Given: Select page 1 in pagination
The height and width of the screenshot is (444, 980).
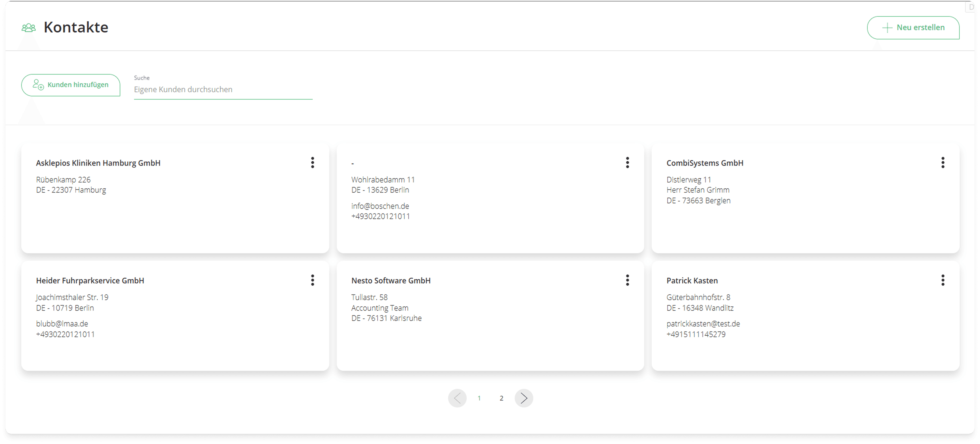Looking at the screenshot, I should pyautogui.click(x=479, y=398).
